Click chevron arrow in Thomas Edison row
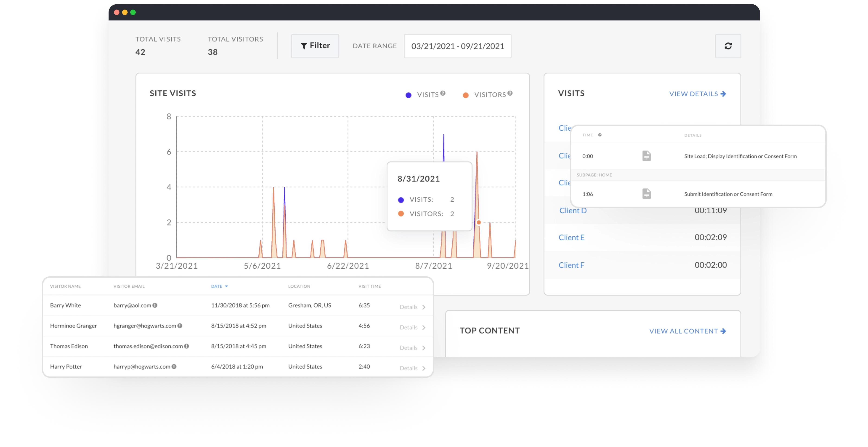 (424, 348)
